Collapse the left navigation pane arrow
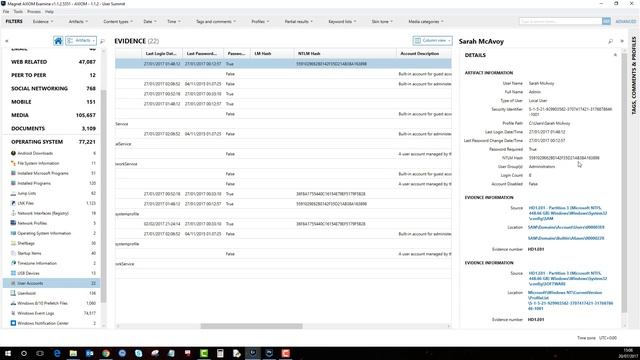 [x=7, y=41]
